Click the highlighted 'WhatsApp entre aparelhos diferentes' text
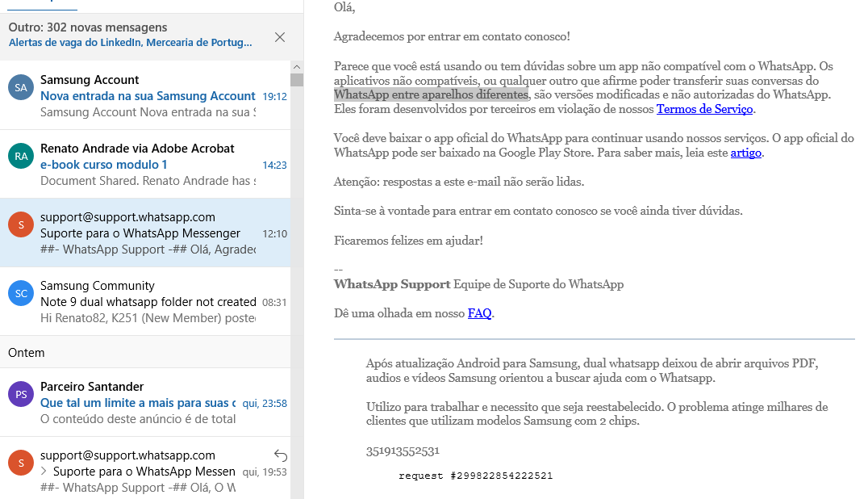 (431, 95)
